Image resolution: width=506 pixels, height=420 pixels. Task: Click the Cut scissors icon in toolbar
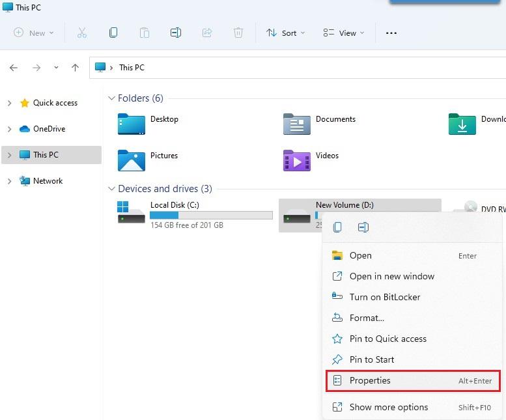tap(81, 33)
